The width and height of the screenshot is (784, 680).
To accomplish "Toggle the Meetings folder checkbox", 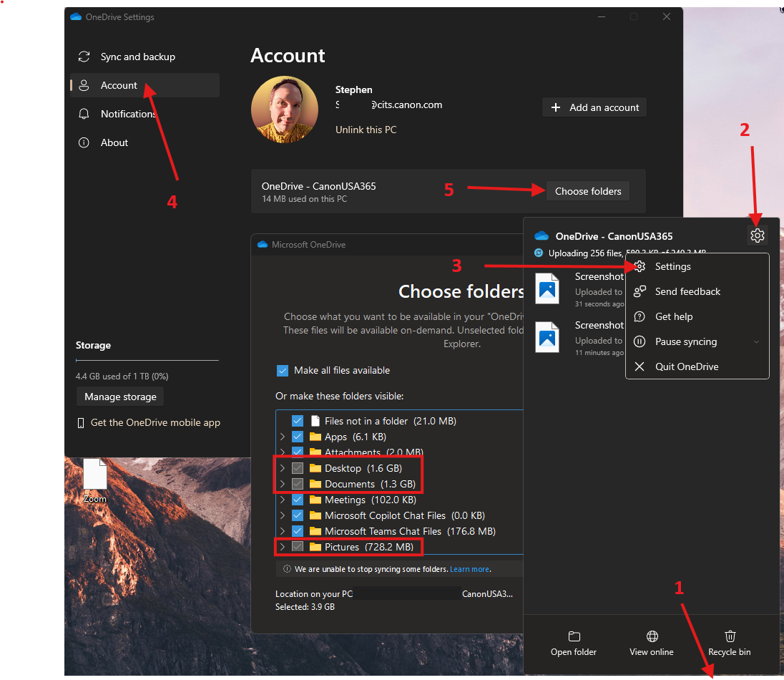I will (298, 500).
